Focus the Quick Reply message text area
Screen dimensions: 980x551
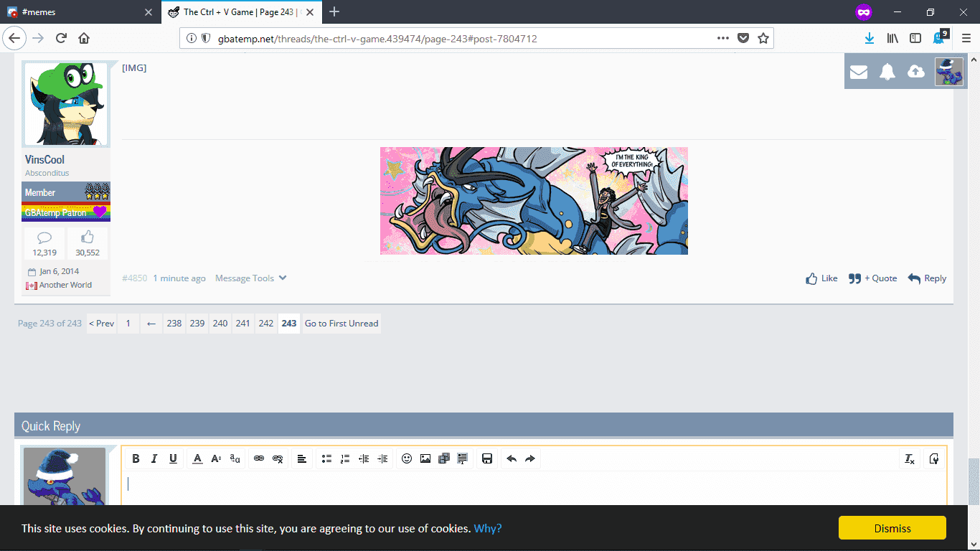point(534,489)
